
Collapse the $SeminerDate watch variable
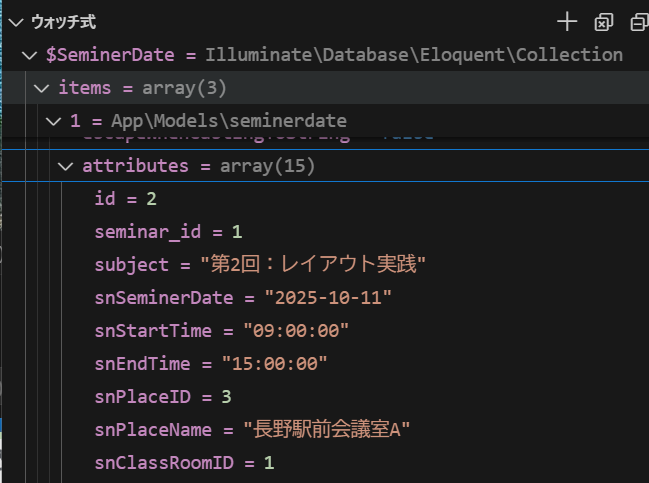tap(29, 55)
